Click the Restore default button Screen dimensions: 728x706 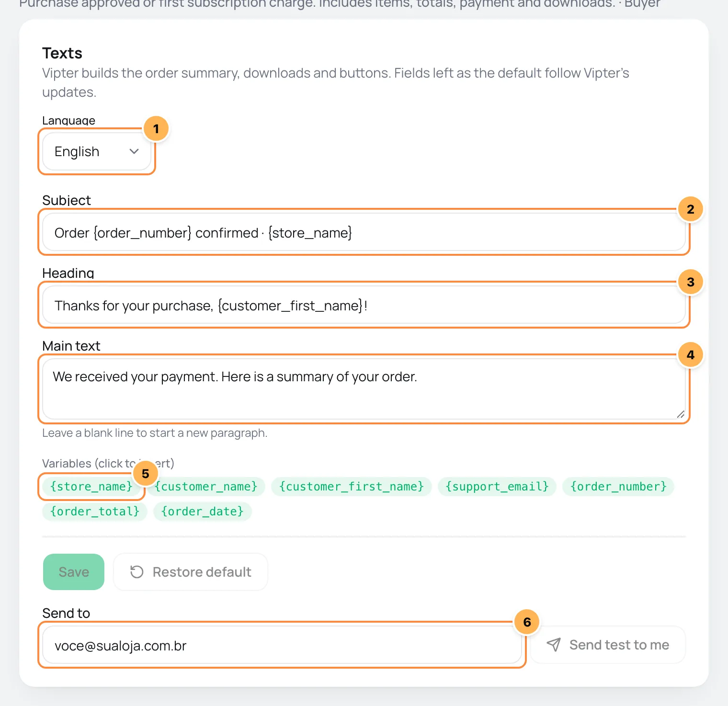click(x=191, y=572)
